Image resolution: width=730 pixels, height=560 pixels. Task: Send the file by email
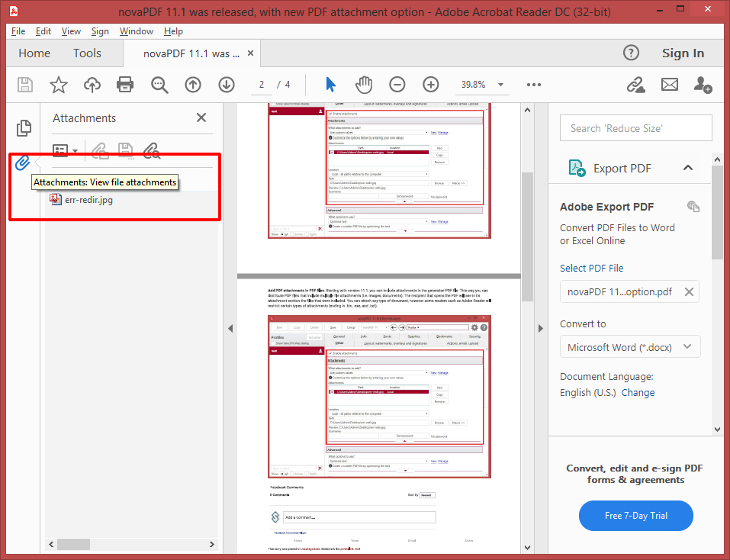670,85
